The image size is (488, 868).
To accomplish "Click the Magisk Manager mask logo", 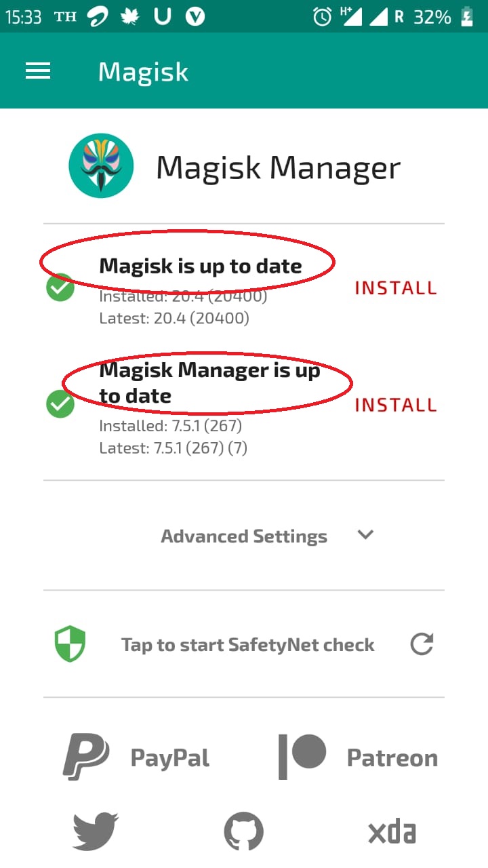I will (x=101, y=165).
